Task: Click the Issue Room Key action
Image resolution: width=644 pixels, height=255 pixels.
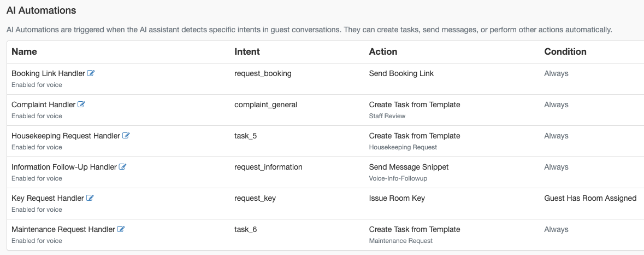Action: (x=397, y=198)
